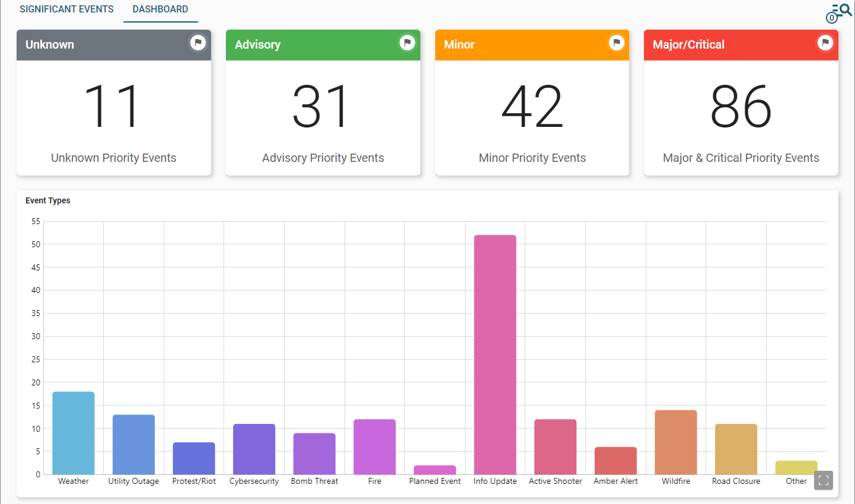This screenshot has width=855, height=504.
Task: Click the flag icon on the Advisory card
Action: click(407, 43)
